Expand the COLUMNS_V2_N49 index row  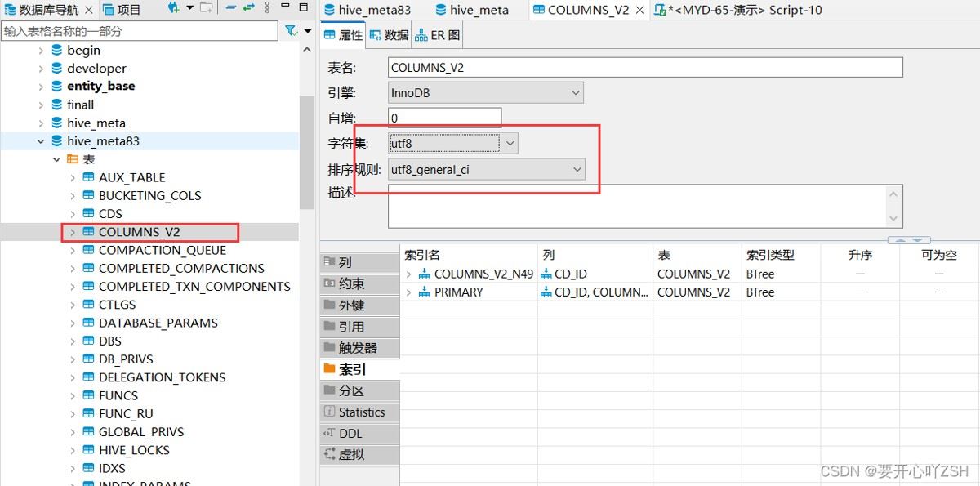pyautogui.click(x=408, y=274)
